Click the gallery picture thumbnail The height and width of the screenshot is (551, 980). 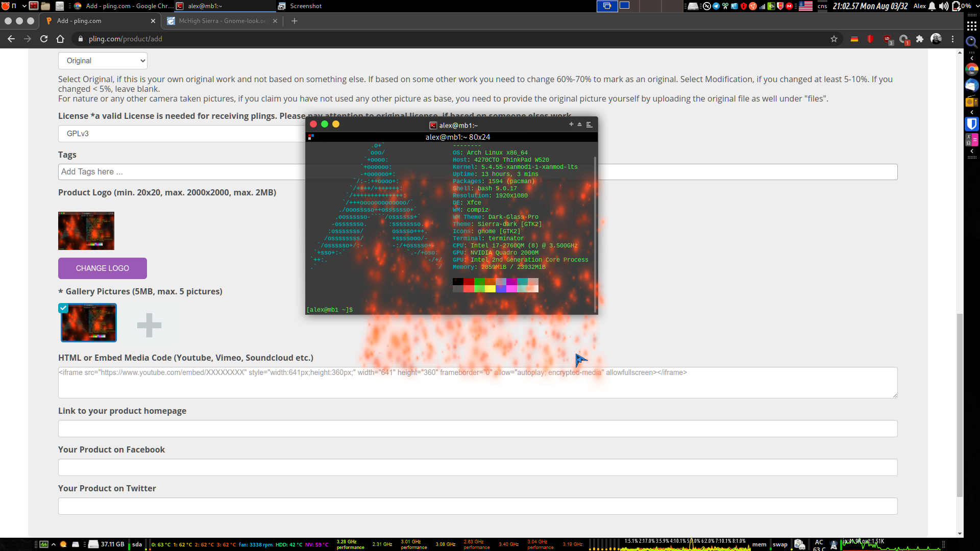[x=89, y=323]
